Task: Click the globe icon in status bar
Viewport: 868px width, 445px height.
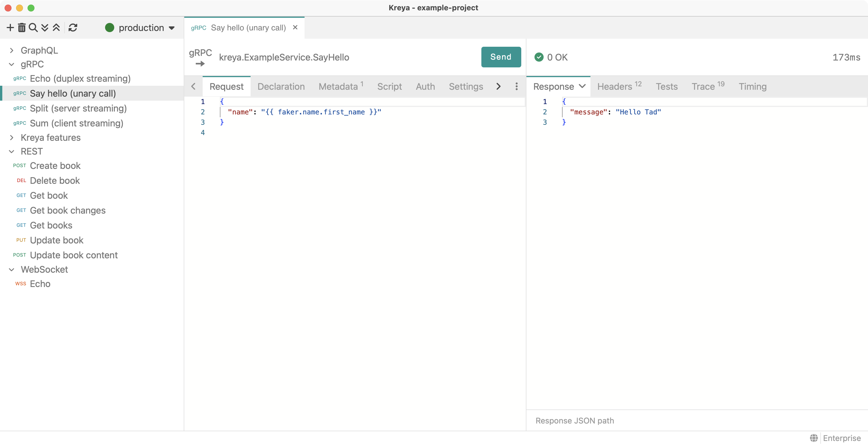Action: coord(814,438)
